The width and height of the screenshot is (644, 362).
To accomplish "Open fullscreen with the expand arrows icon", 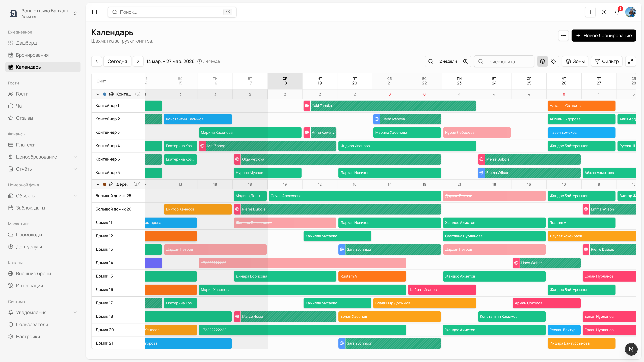I will click(630, 62).
